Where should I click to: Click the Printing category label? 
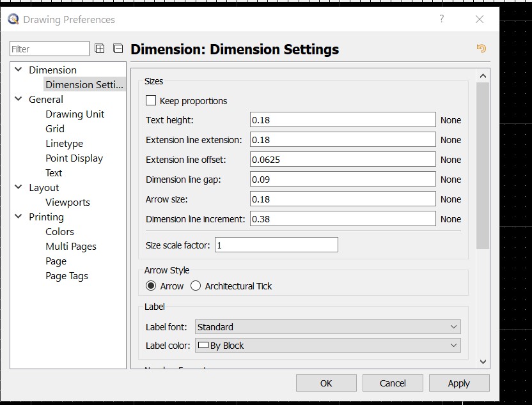coord(46,217)
